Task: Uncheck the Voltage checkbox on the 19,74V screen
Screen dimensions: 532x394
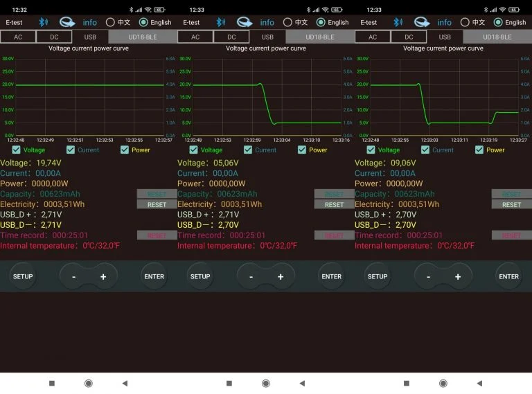Action: point(17,150)
